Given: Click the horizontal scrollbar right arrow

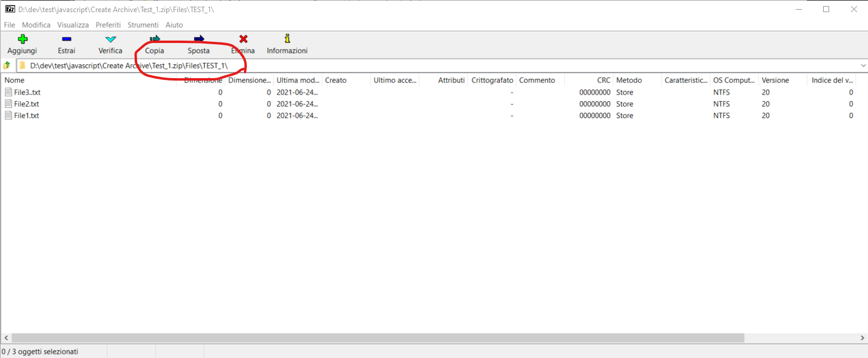Looking at the screenshot, I should point(863,338).
